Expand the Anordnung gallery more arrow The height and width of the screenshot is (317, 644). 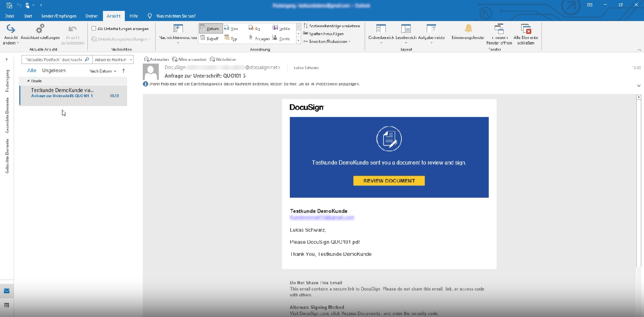(x=298, y=41)
